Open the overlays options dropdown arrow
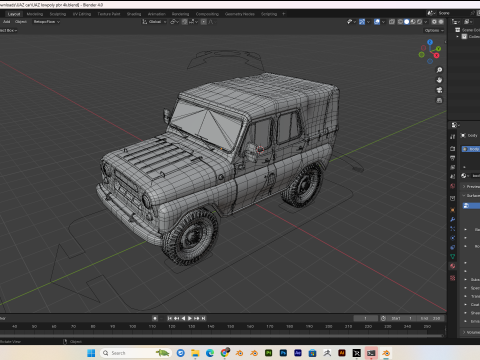This screenshot has height=360, width=480. tap(383, 22)
